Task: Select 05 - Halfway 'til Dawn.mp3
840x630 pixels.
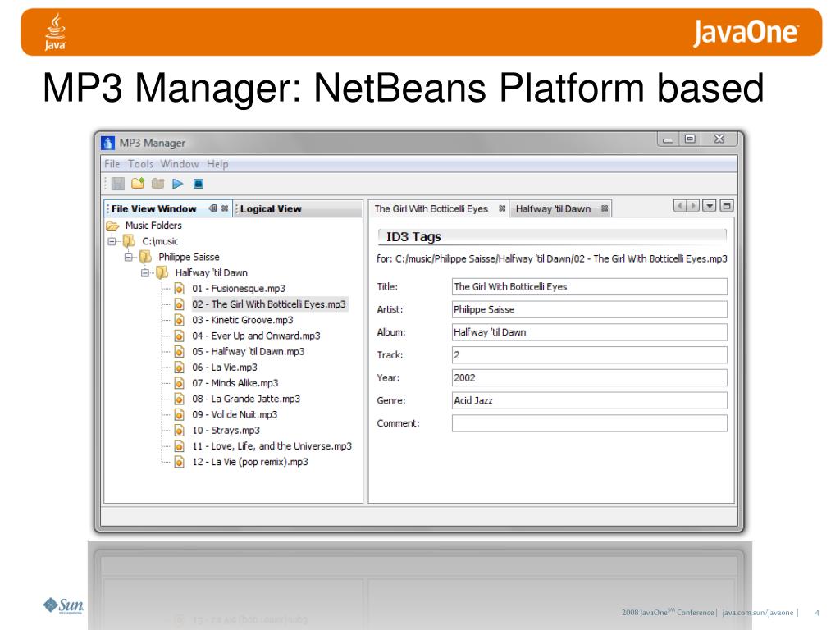Action: pos(248,351)
